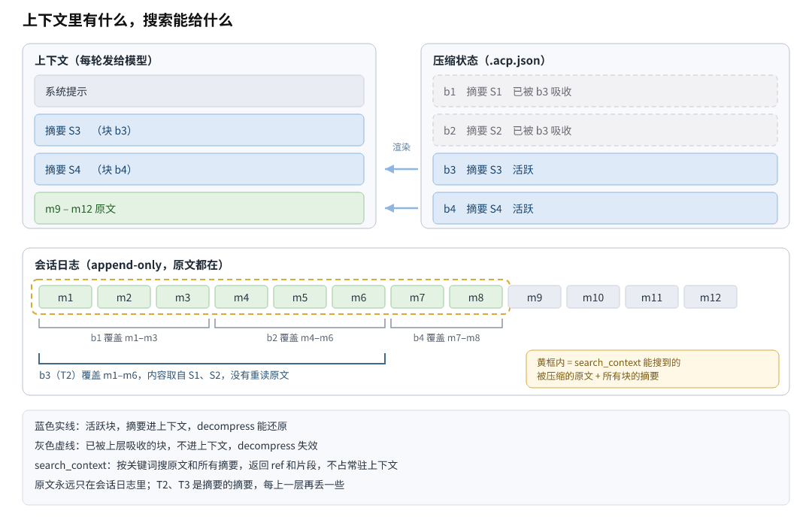
Task: Click the 蓝色实线 legend line
Action: point(161,426)
